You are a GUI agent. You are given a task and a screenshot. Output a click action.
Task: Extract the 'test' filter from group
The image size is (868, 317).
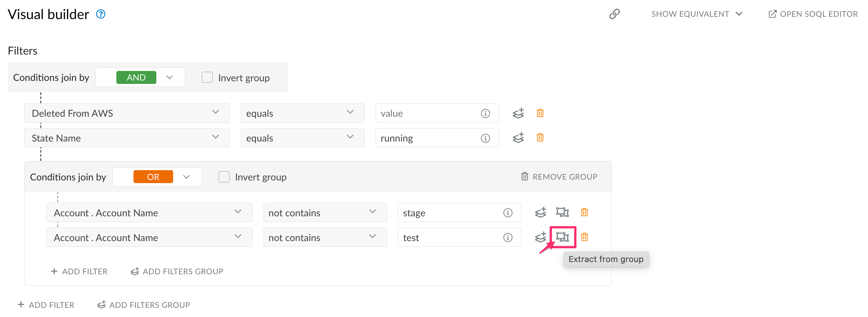tap(563, 237)
